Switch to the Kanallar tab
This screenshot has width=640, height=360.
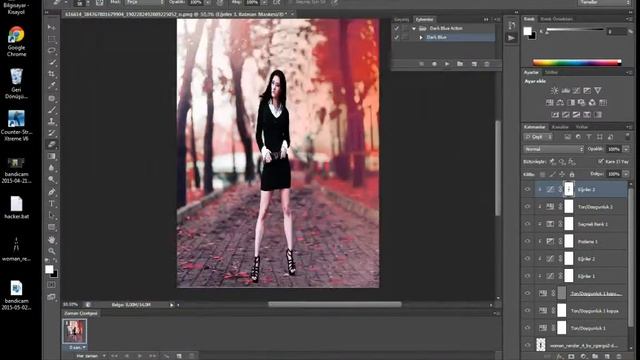click(x=560, y=127)
